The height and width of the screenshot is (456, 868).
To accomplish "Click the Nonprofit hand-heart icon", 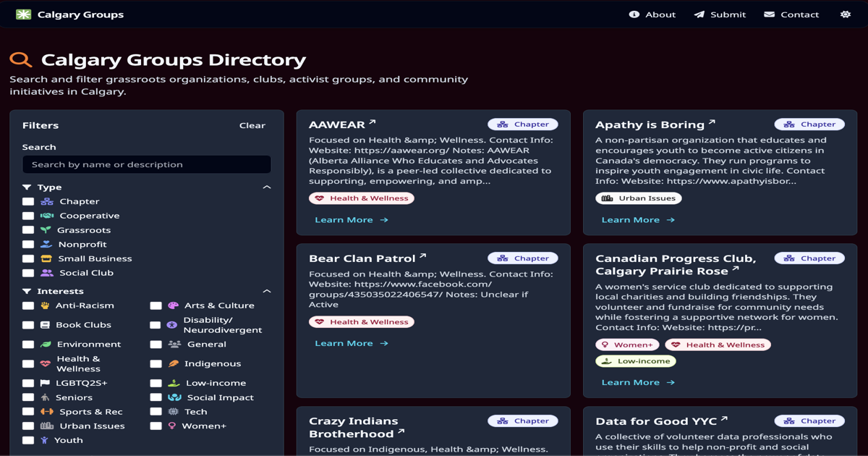I will click(x=46, y=245).
